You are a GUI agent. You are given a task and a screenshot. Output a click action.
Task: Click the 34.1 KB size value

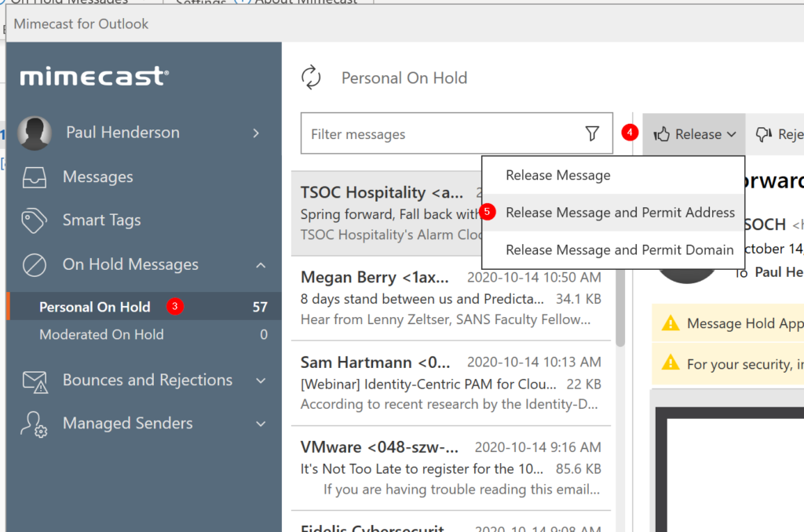point(579,299)
